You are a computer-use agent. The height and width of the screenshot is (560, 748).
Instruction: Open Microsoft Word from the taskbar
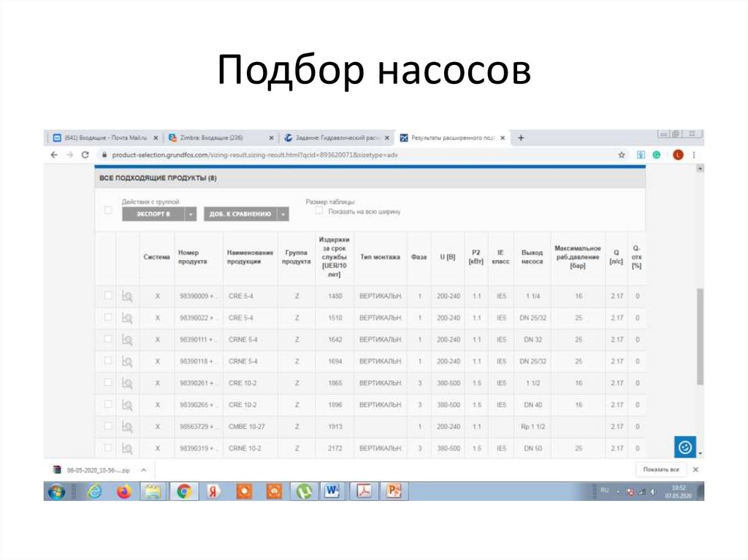pos(332,491)
